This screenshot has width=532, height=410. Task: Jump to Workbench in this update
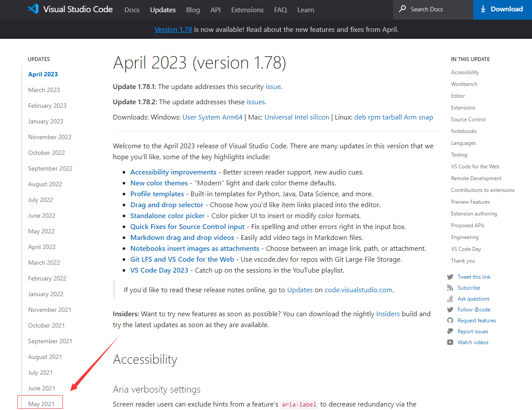click(x=464, y=84)
